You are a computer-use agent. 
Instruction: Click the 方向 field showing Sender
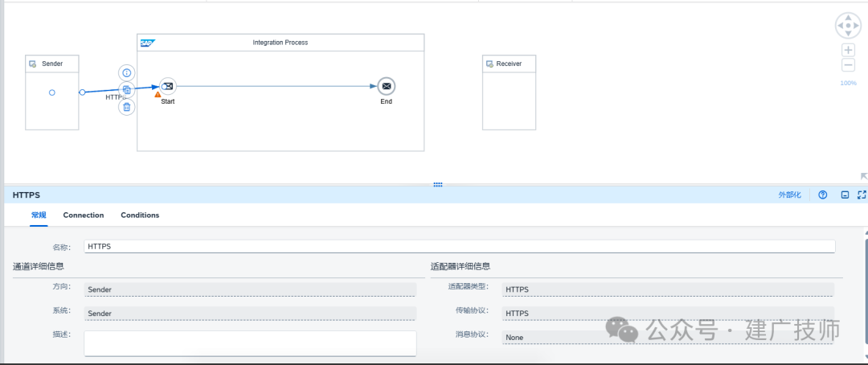[250, 289]
